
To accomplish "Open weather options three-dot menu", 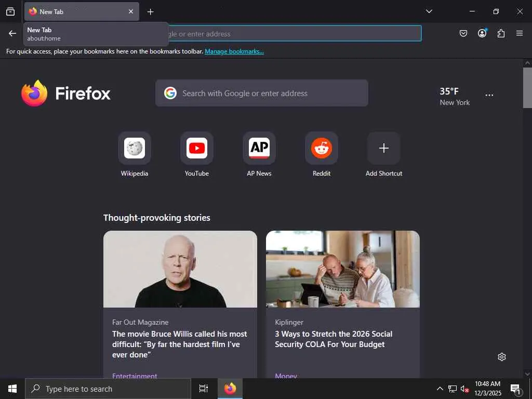I will [x=489, y=96].
